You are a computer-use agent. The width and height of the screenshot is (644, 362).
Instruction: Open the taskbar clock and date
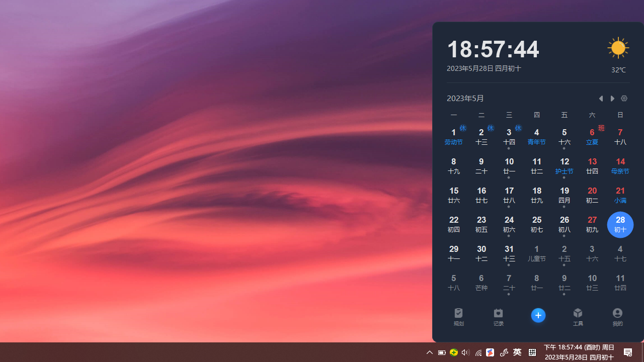[x=579, y=352]
